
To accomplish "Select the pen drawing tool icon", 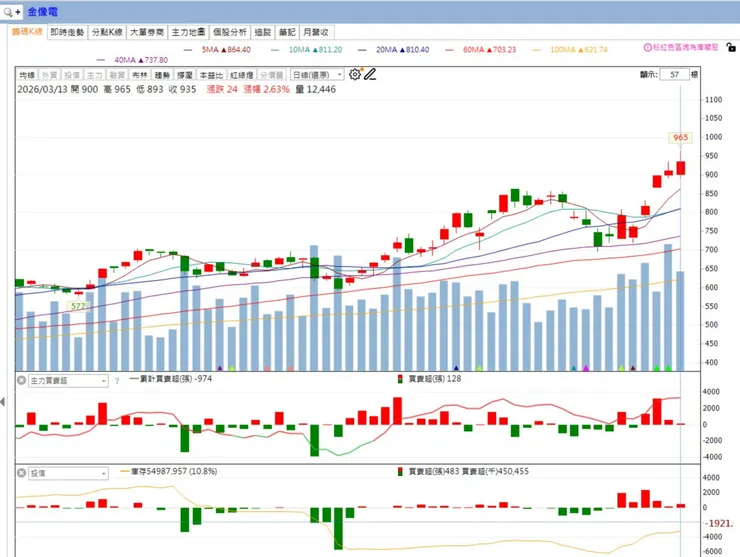I will point(370,74).
